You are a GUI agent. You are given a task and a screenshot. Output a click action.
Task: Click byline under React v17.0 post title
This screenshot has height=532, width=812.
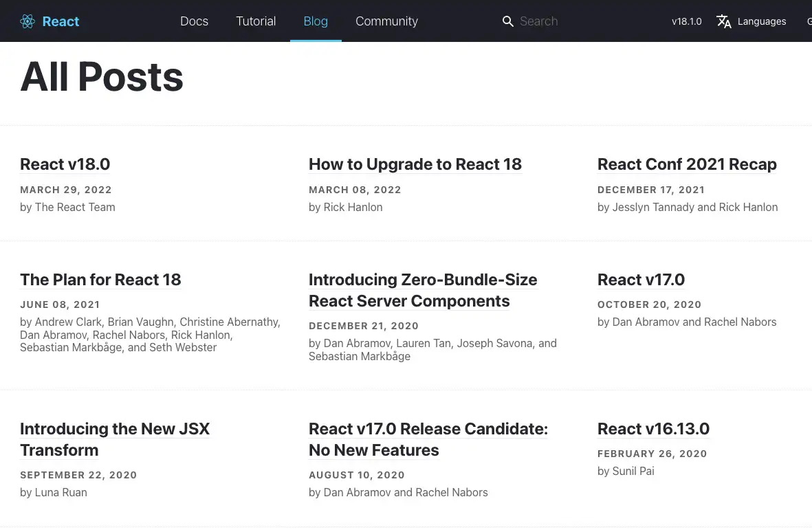click(687, 322)
